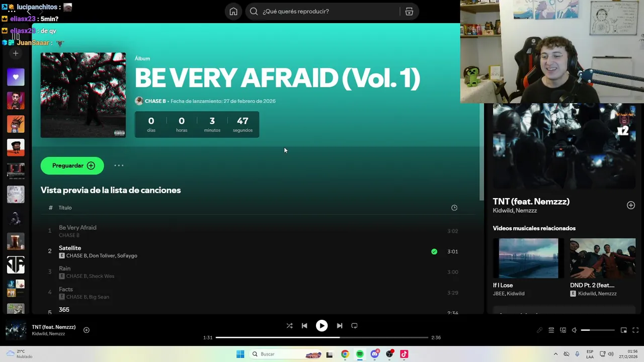Image resolution: width=644 pixels, height=362 pixels.
Task: Select the 'Be Very Afraid' track row
Action: pos(258,231)
